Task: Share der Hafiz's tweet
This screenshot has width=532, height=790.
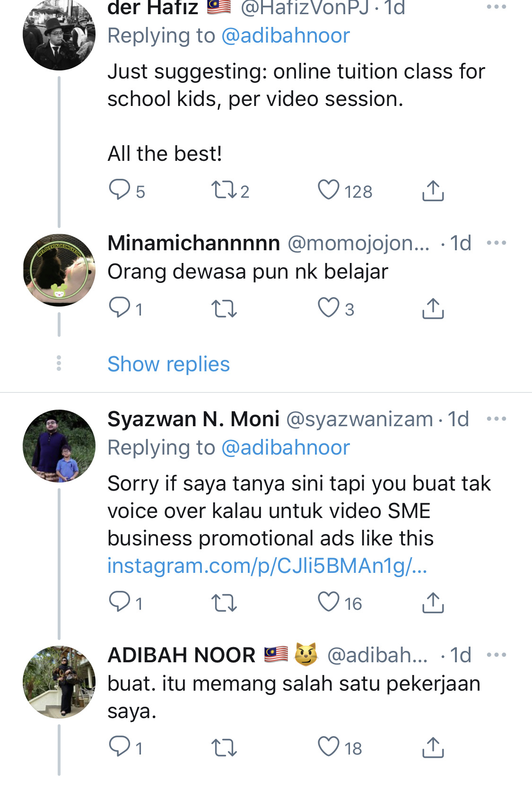Action: [x=433, y=191]
